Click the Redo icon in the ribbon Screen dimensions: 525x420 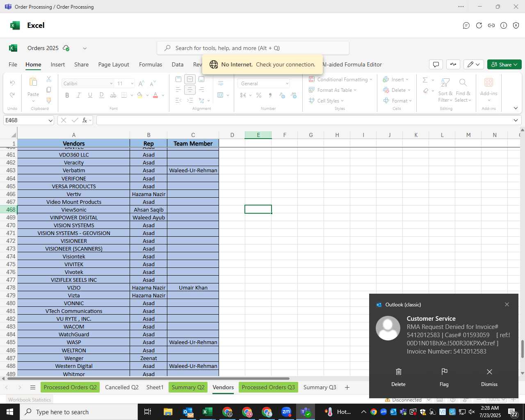[x=12, y=95]
